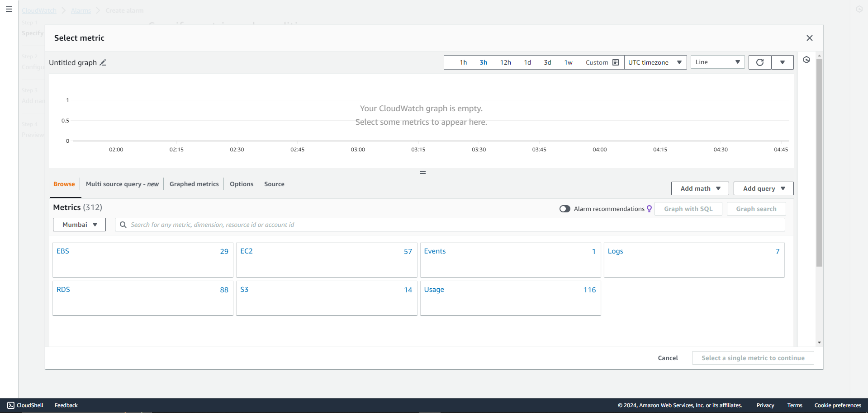Click the CloudShell terminal icon
This screenshot has width=868, height=413.
click(x=11, y=405)
